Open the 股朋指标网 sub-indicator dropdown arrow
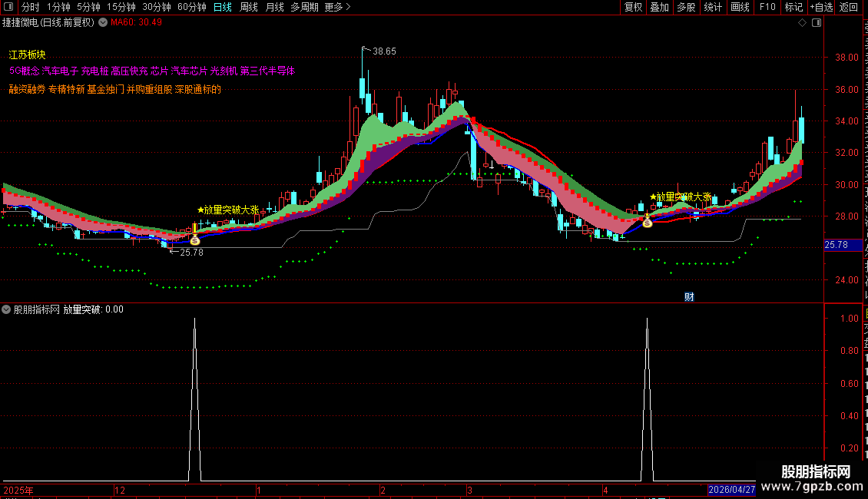Viewport: 868px width, 499px height. (x=6, y=310)
